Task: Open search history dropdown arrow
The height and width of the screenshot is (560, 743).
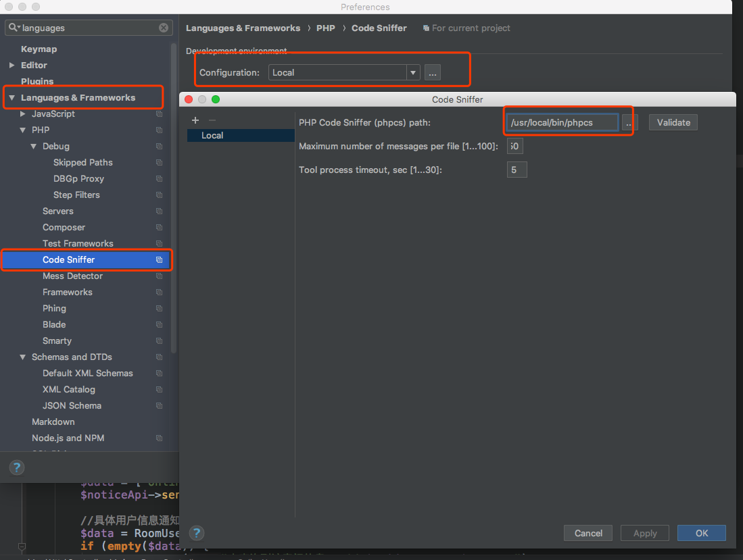Action: [19, 28]
